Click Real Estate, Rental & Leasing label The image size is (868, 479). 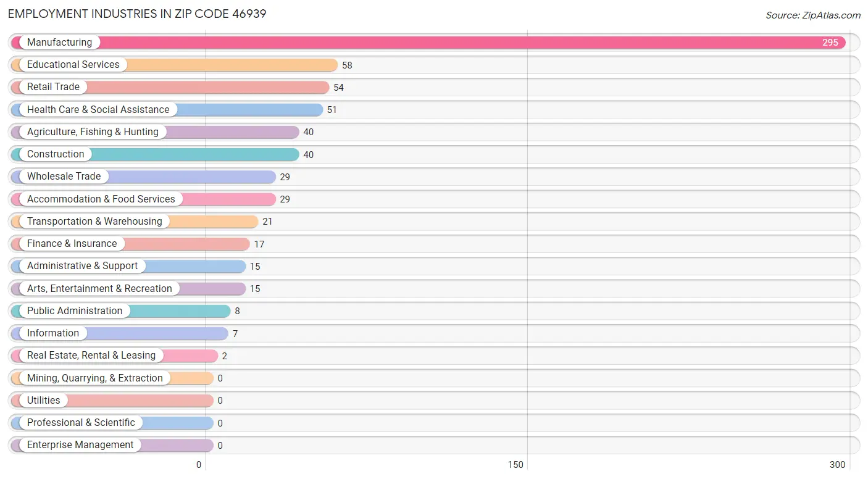(91, 356)
